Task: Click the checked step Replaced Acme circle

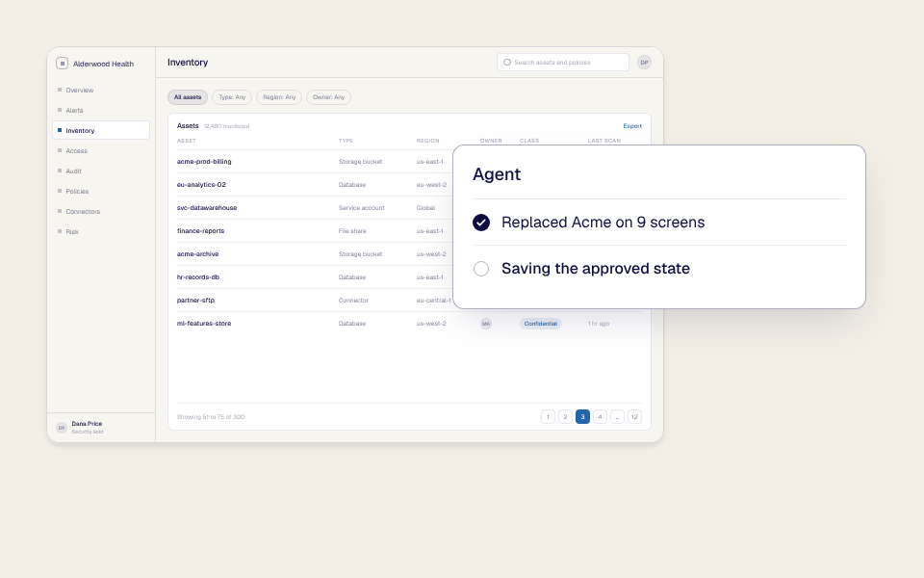Action: click(x=481, y=223)
